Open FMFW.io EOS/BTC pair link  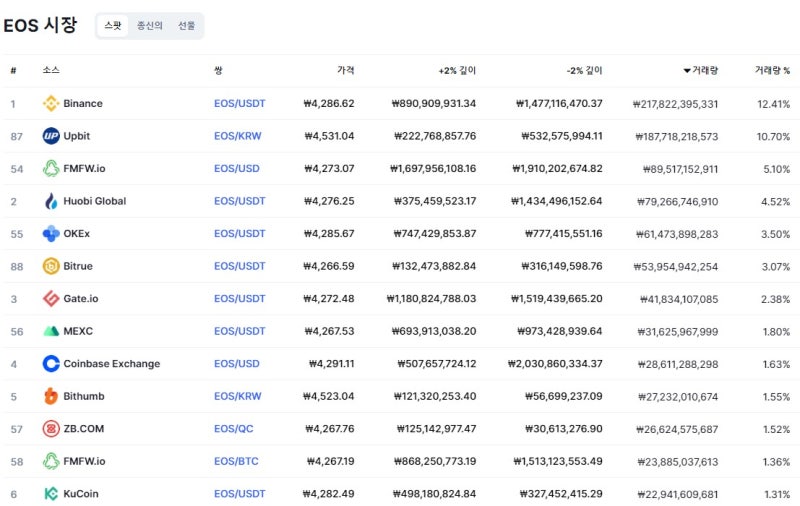click(x=236, y=462)
